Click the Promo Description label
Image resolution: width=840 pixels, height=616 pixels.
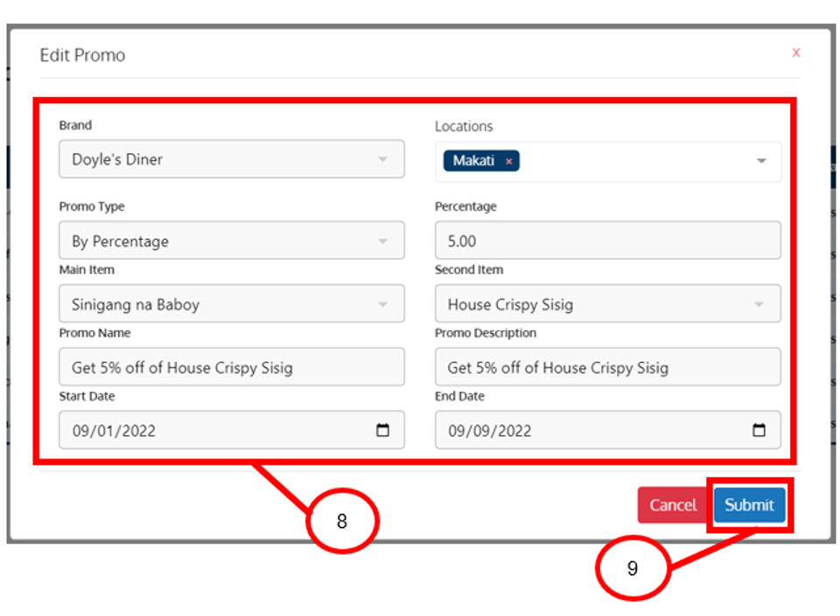[x=486, y=333]
